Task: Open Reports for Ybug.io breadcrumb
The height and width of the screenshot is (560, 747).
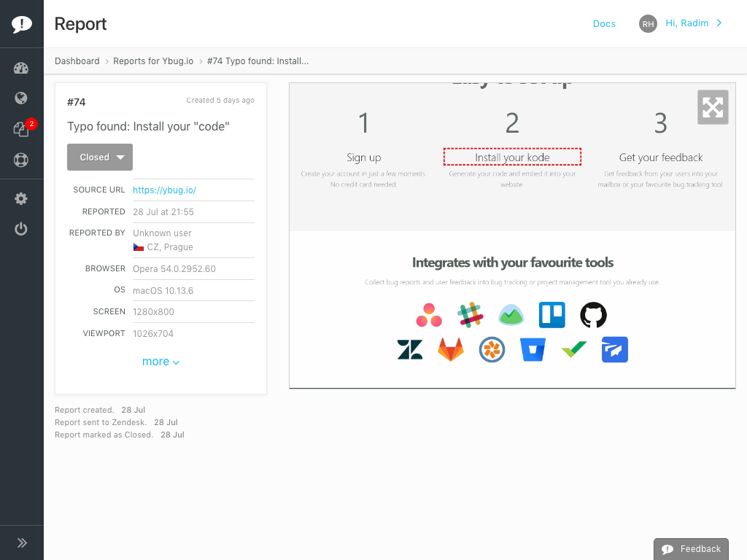Action: [x=153, y=61]
